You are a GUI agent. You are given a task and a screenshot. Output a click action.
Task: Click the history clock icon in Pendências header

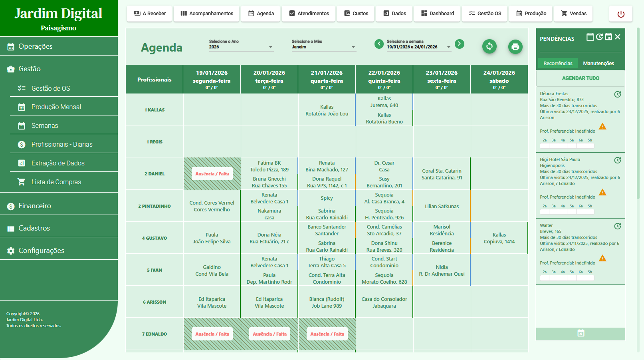click(599, 37)
